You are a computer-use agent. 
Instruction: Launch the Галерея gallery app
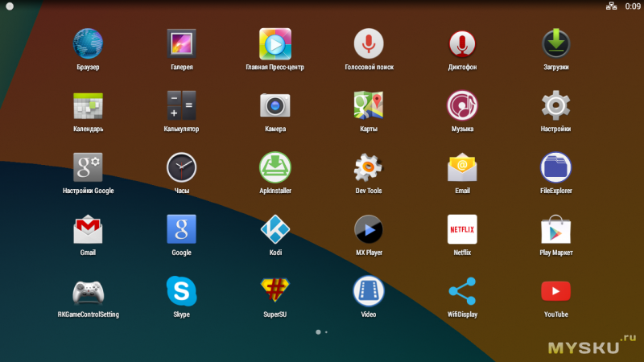click(182, 43)
